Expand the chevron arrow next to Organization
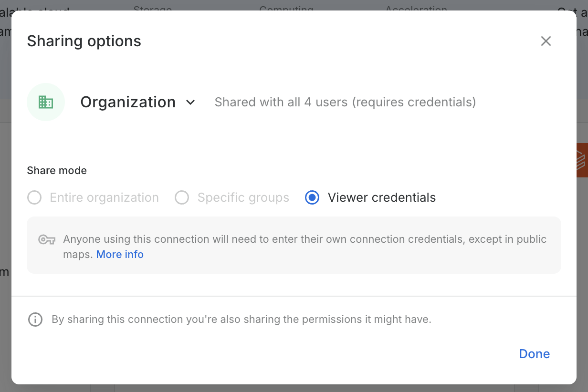 pyautogui.click(x=190, y=103)
